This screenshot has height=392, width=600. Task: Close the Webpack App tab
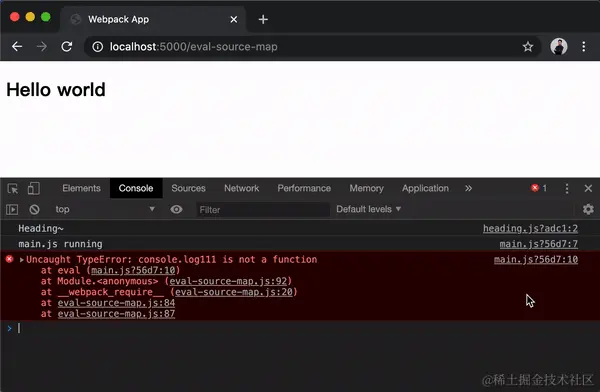(x=234, y=19)
